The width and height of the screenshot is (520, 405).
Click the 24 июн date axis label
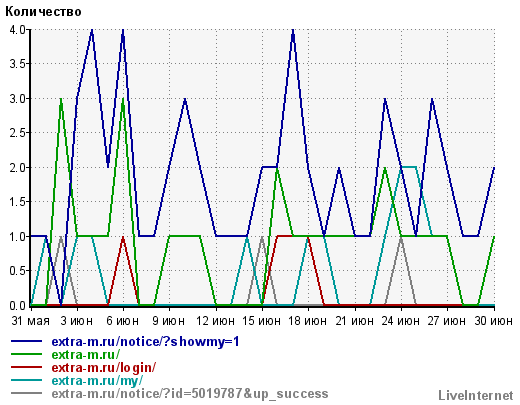(x=400, y=321)
